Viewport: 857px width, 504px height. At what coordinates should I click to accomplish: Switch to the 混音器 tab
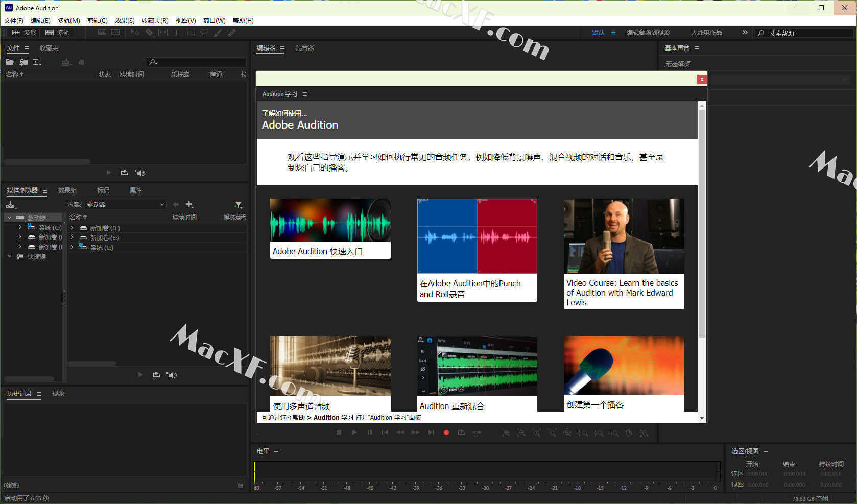305,48
